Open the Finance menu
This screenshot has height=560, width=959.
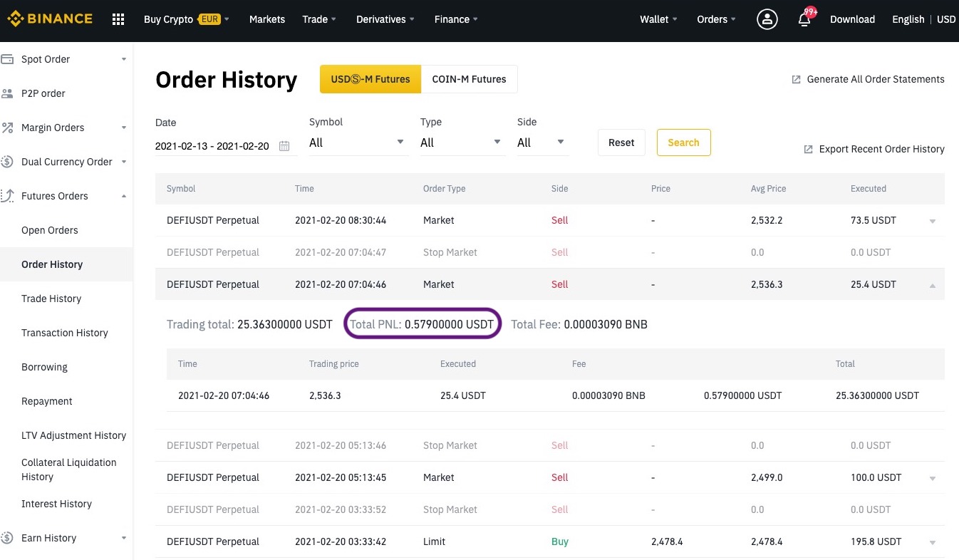456,19
